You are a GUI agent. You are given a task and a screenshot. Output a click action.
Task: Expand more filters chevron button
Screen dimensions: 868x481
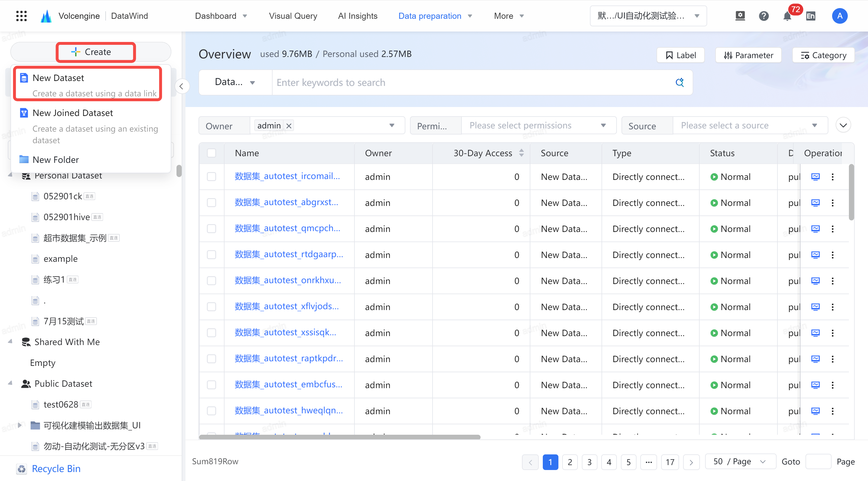tap(843, 126)
